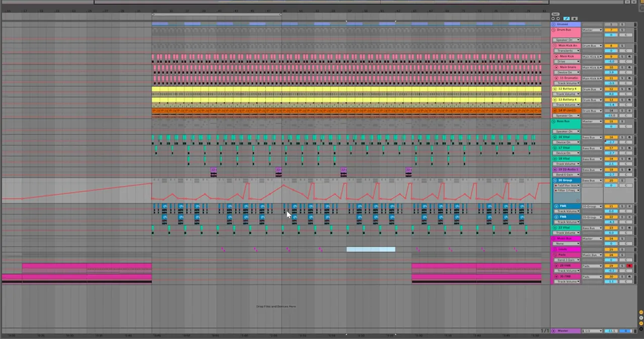
Task: Toggle track activator 14 on IP-Jon21
Action: [611, 111]
